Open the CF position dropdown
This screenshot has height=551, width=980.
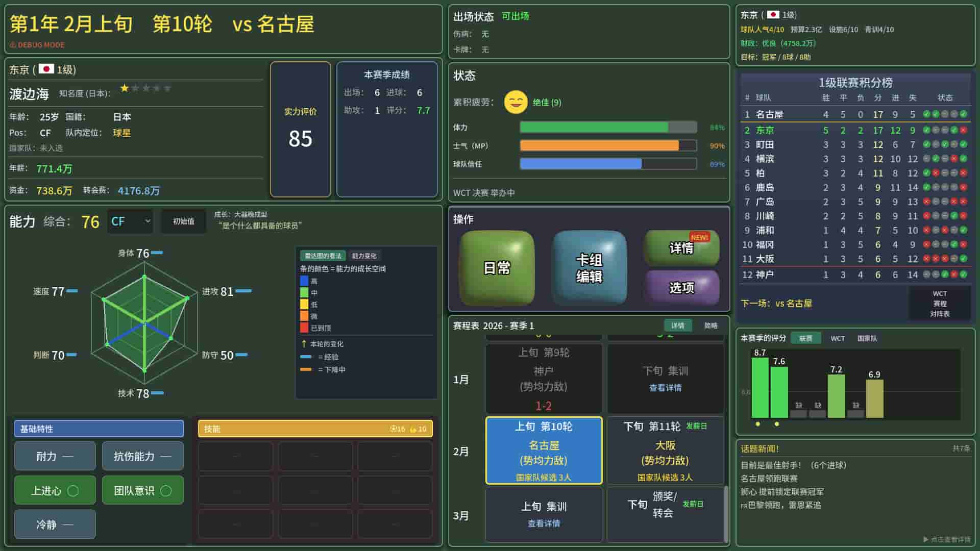tap(130, 221)
